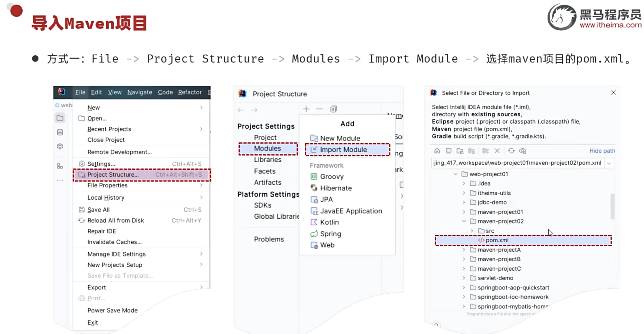Viewport: 644px width, 334px height.
Task: Select Libraries in Project Settings
Action: pyautogui.click(x=268, y=160)
